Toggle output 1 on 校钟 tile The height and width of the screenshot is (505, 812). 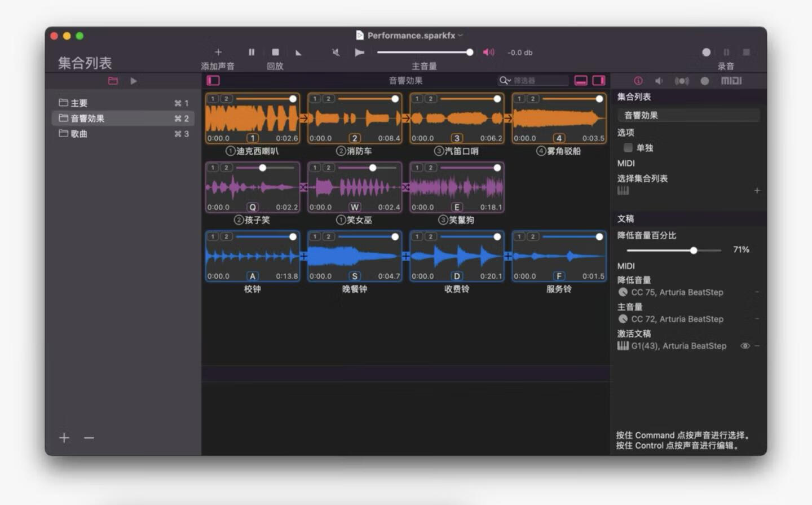[213, 236]
